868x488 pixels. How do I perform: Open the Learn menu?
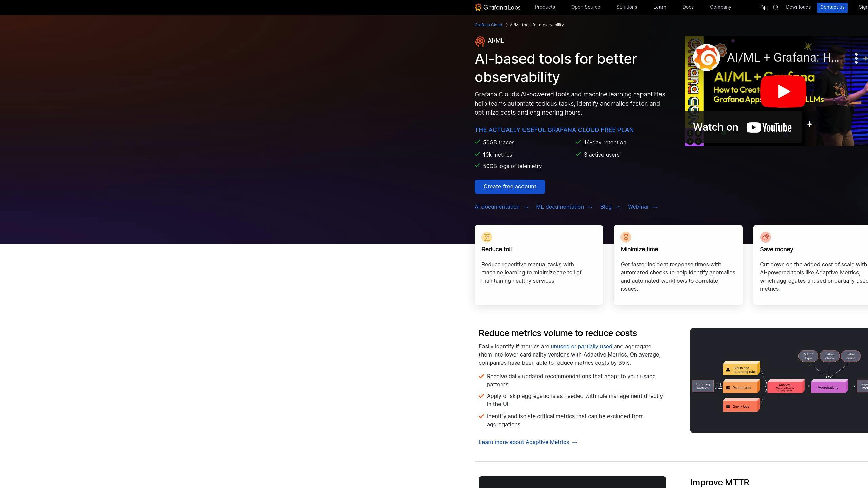pos(659,7)
